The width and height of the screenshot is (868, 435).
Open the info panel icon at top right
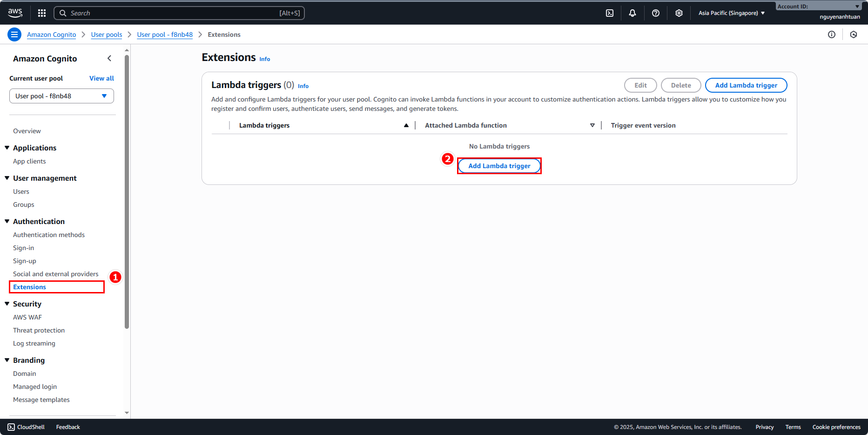pos(831,34)
